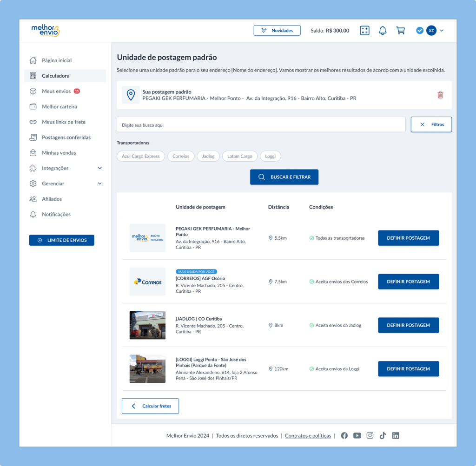This screenshot has height=466, width=476.
Task: Go back via Calcular fretes button
Action: point(150,406)
